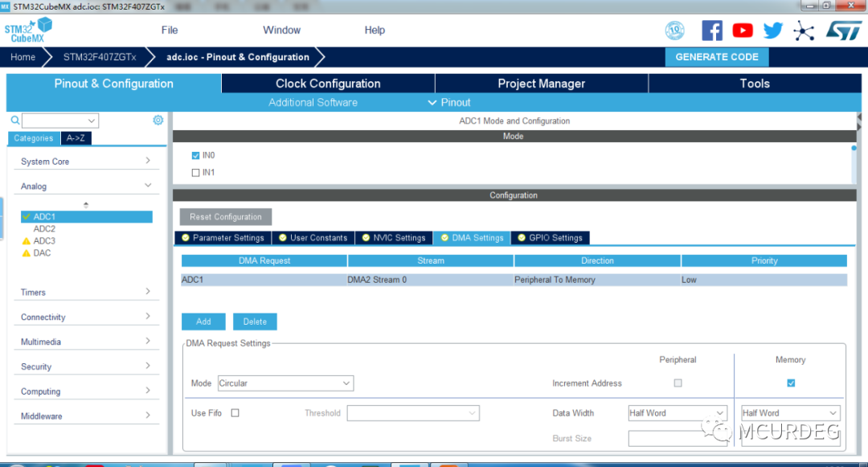This screenshot has width=868, height=467.
Task: Collapse the Analog category
Action: click(86, 186)
